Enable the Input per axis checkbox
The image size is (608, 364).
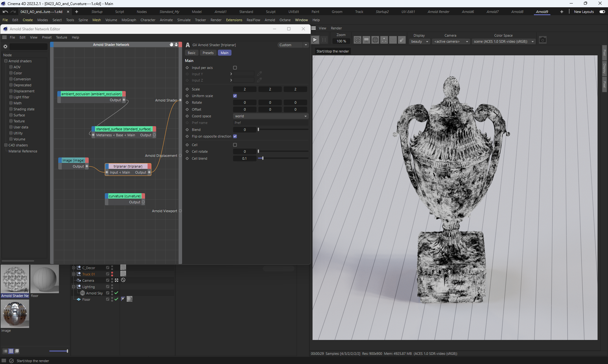(235, 68)
